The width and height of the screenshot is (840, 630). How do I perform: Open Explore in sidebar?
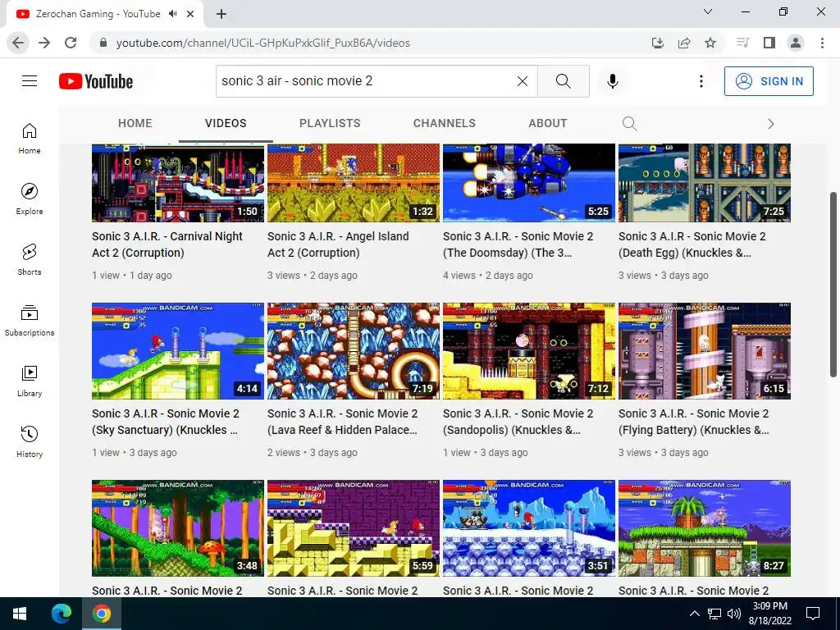point(30,199)
